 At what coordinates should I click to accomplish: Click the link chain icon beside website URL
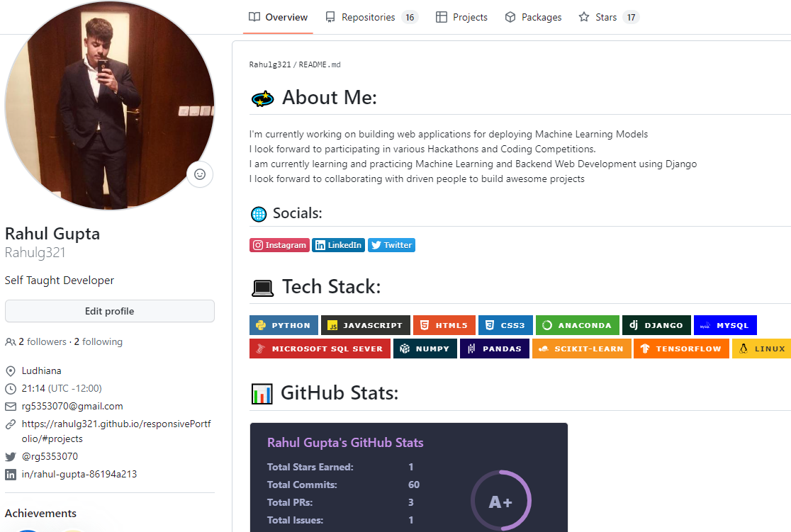pos(11,424)
